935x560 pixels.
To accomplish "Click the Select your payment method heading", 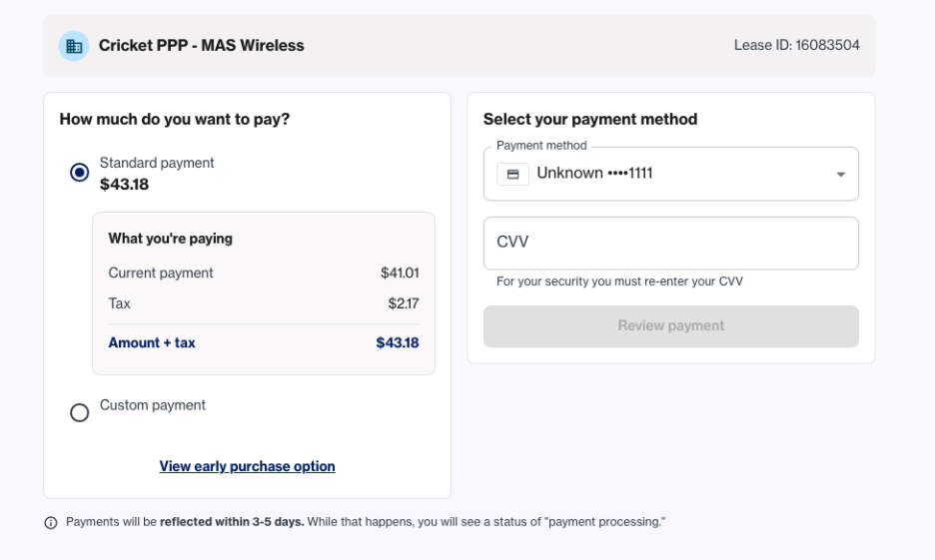I will pyautogui.click(x=590, y=119).
